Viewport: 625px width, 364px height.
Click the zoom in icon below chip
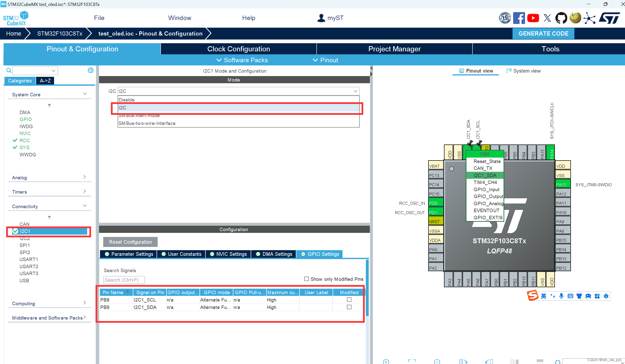pos(386,362)
